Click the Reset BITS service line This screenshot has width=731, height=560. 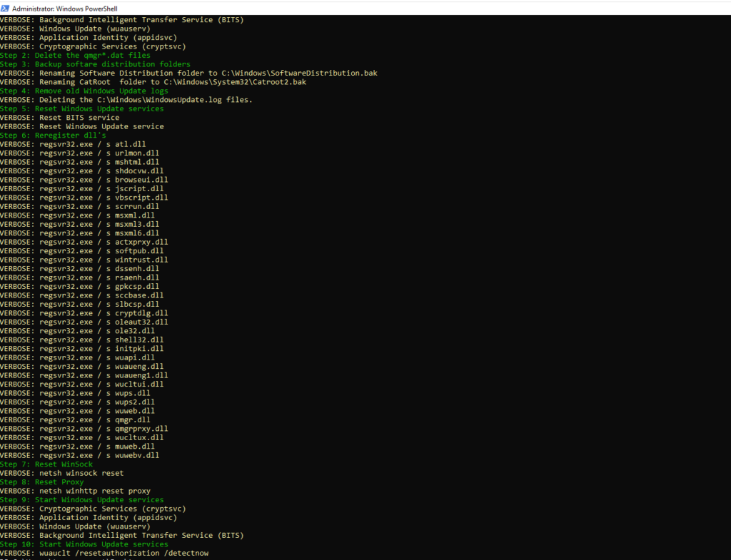59,118
